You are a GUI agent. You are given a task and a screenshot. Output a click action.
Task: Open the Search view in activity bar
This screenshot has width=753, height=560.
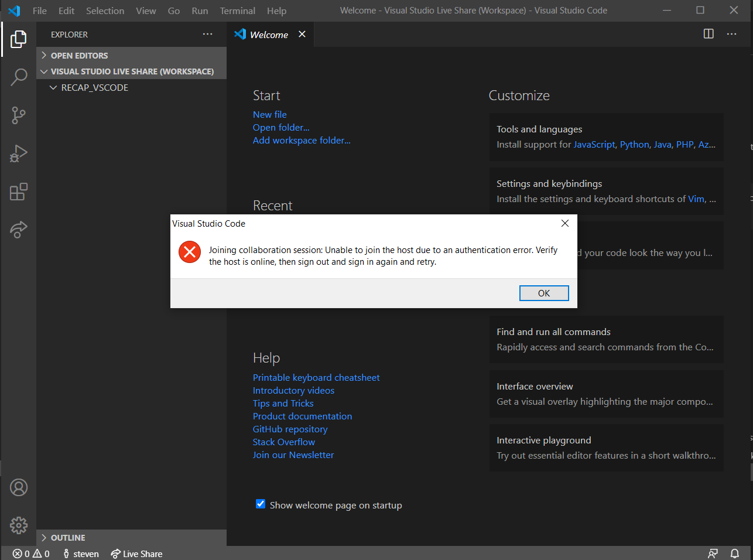pyautogui.click(x=19, y=77)
